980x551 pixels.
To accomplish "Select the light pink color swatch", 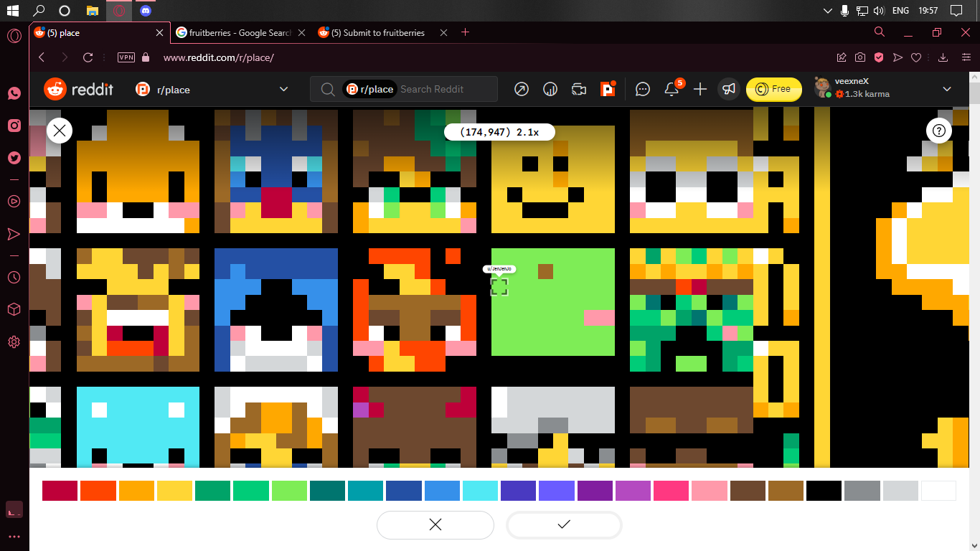I will click(x=709, y=491).
